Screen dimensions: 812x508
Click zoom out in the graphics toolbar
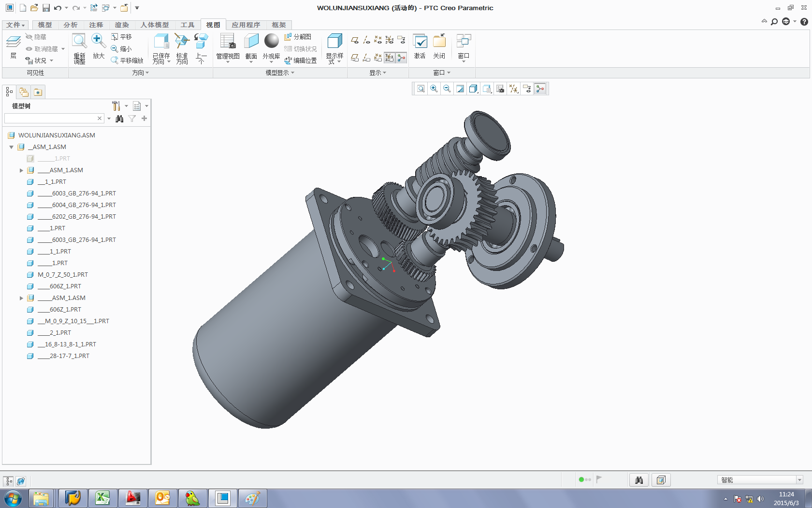[447, 89]
